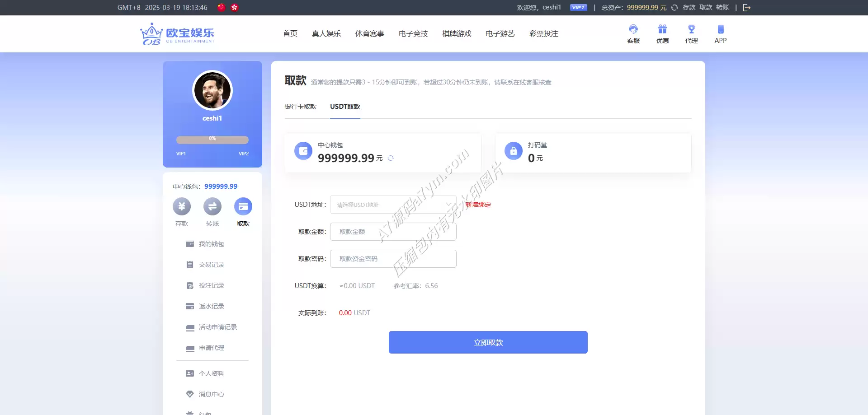Click the 立即取款 button
This screenshot has width=868, height=415.
(488, 342)
